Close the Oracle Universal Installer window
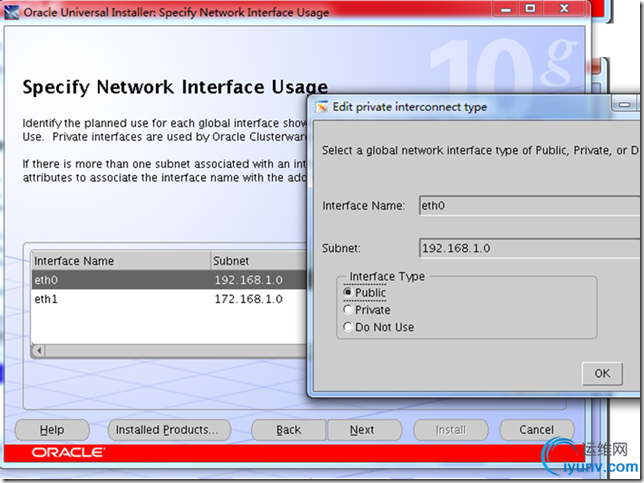644x483 pixels. [x=565, y=9]
